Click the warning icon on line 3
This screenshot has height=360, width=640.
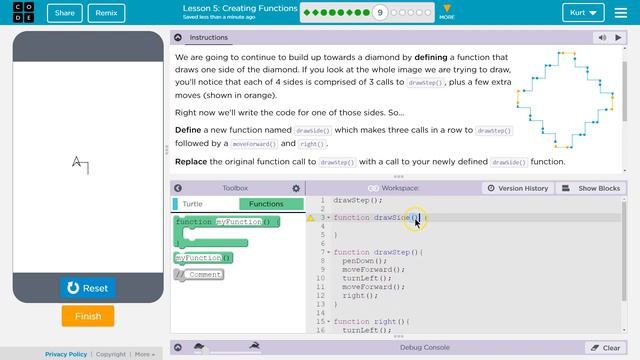coord(311,218)
